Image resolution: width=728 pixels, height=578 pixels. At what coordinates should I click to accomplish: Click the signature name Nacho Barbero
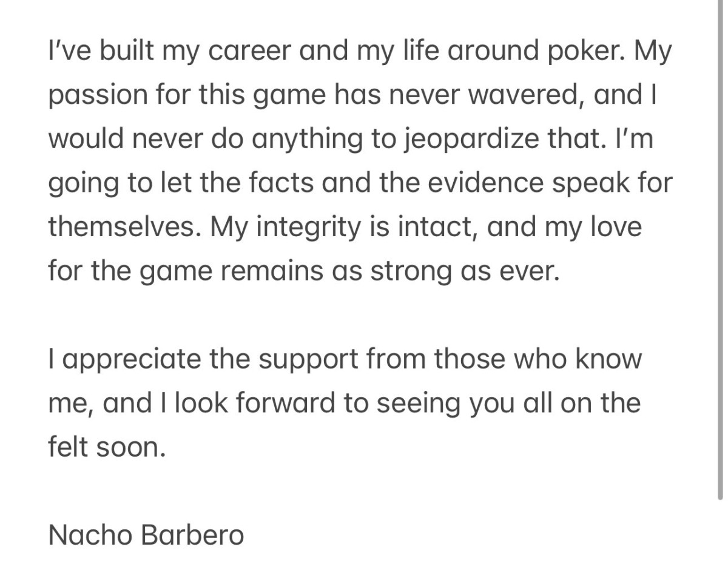pos(146,535)
